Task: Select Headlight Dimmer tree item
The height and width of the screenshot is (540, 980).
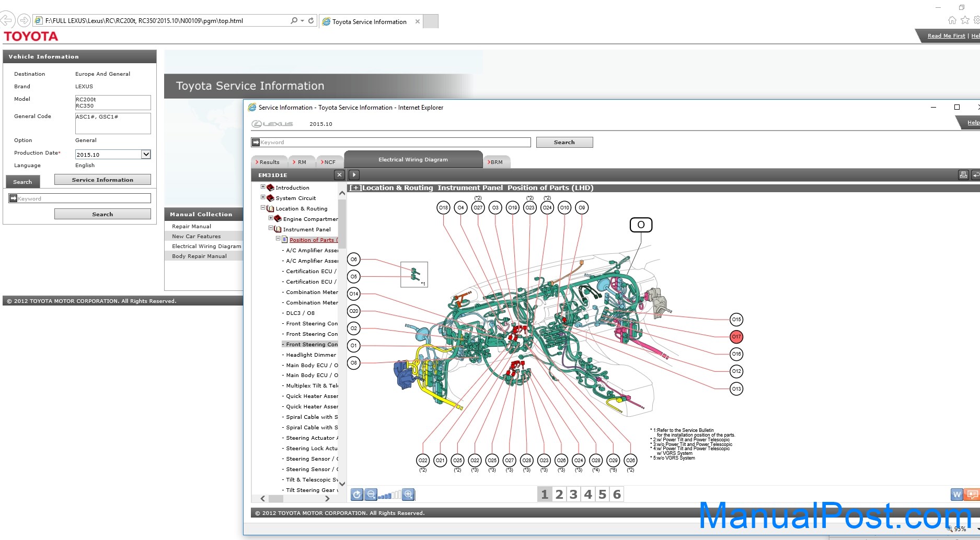Action: [x=311, y=355]
